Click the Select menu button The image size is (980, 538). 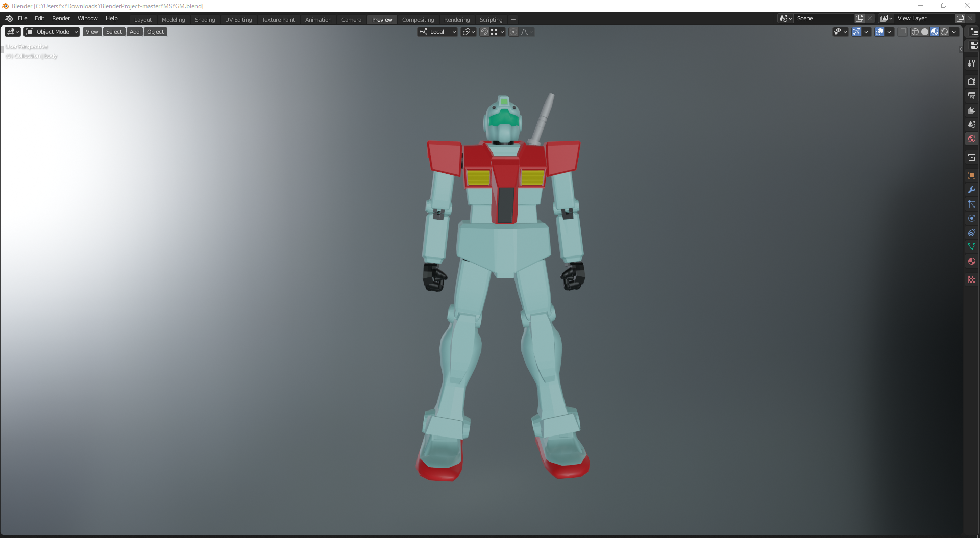pos(114,32)
